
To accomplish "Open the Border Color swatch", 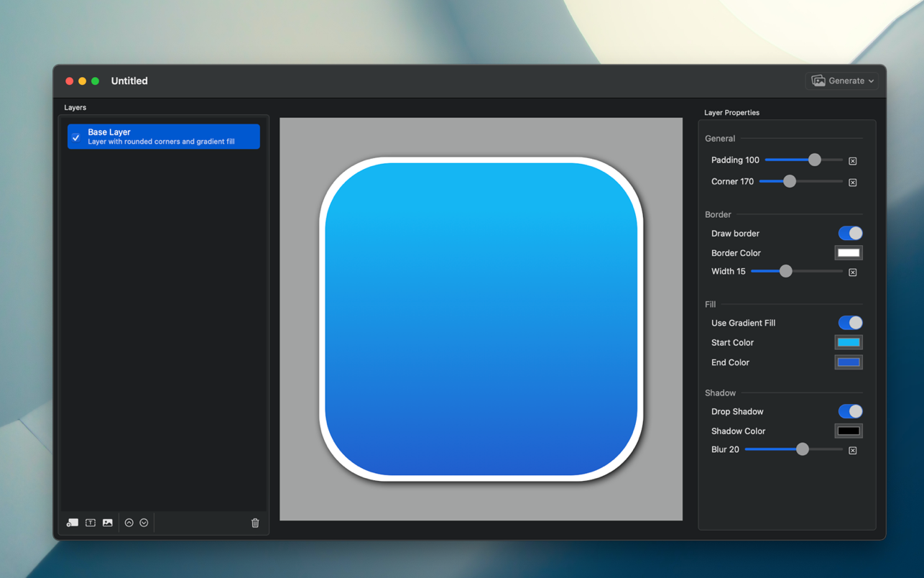I will [x=849, y=253].
